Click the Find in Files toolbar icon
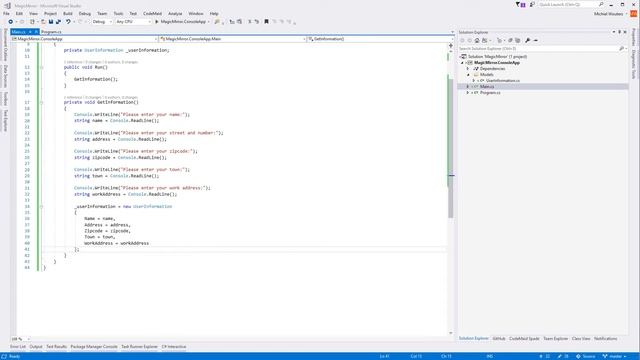 coord(217,22)
